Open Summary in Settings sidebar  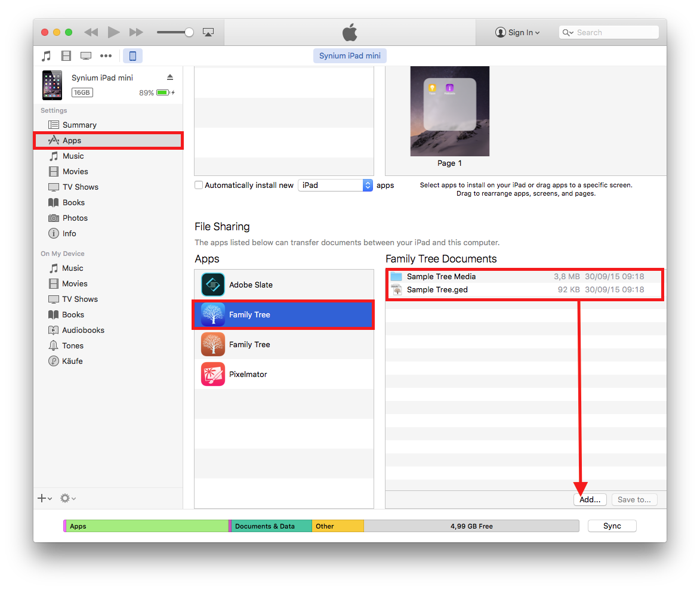[108, 125]
